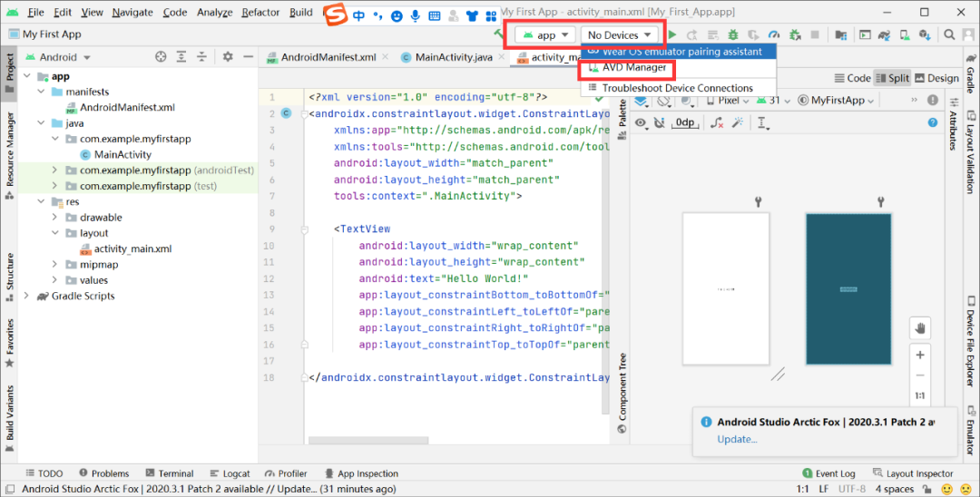Viewport: 980px width, 497px height.
Task: Open the Pixel device preview dropdown
Action: tap(728, 101)
